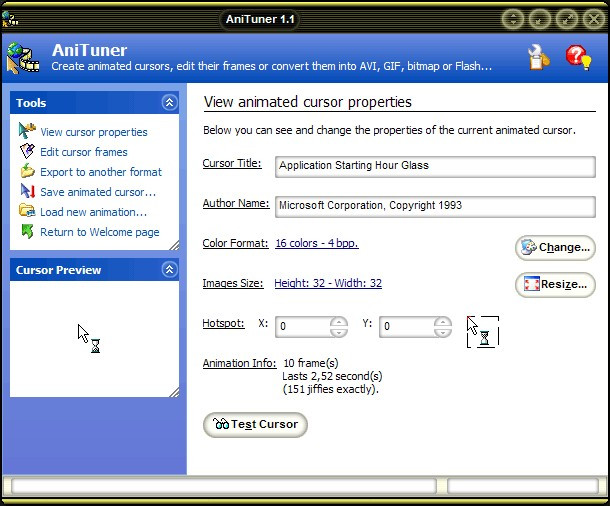Click the Change... color format button
The width and height of the screenshot is (610, 506).
[555, 248]
